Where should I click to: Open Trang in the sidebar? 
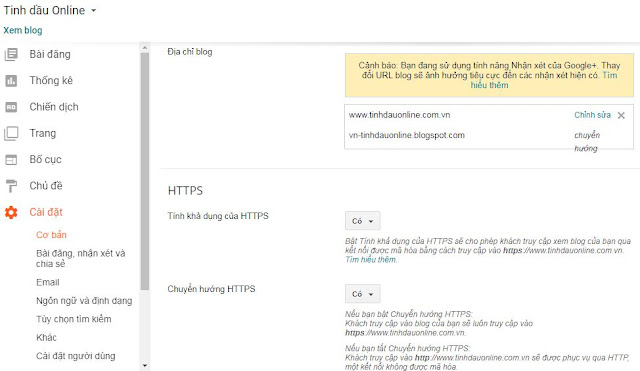coord(42,133)
